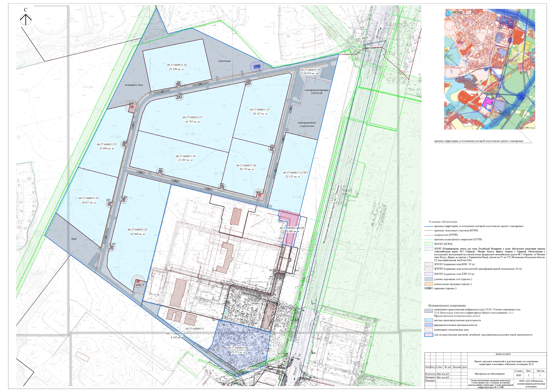
Task: Click the green hatched ЗОУИТ (ЕГРН) swatch
Action: click(429, 244)
